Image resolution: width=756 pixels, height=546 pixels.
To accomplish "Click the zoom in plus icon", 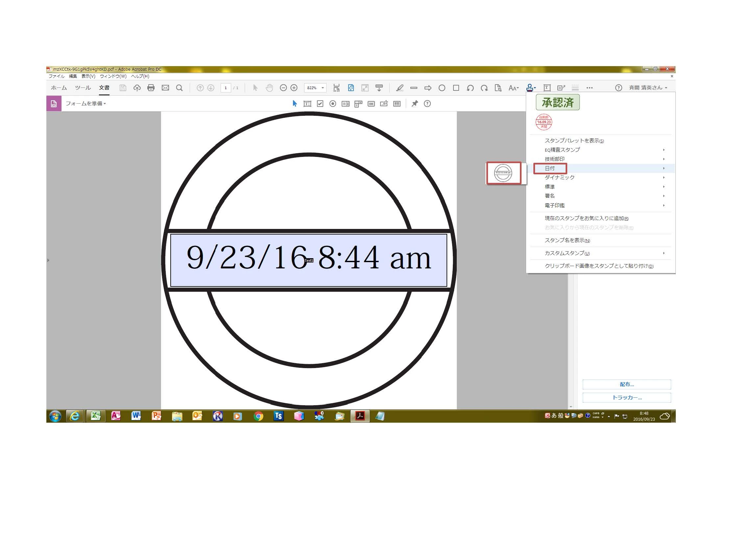I will pos(294,88).
